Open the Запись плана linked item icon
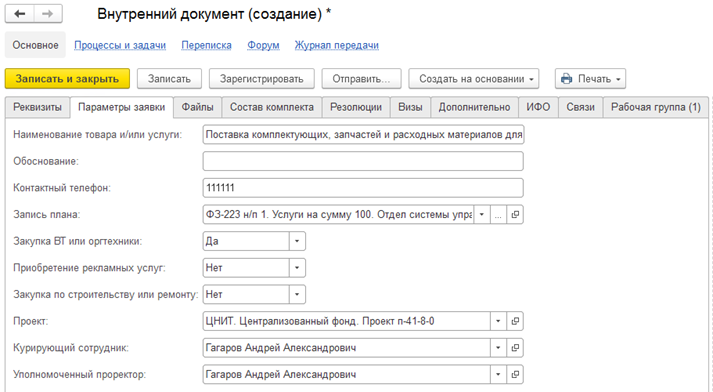The height and width of the screenshot is (392, 713). (x=515, y=215)
